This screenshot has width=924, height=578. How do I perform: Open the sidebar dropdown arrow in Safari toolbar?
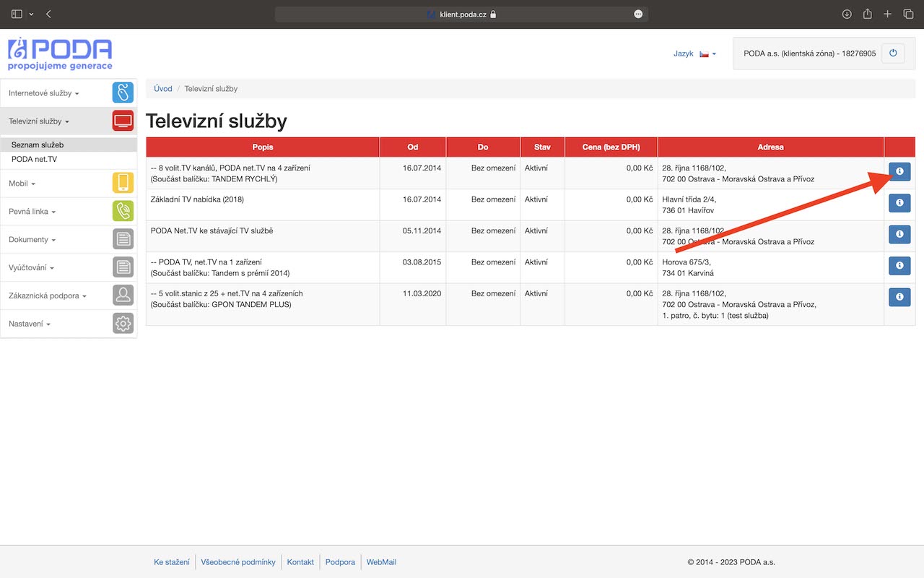(x=31, y=14)
